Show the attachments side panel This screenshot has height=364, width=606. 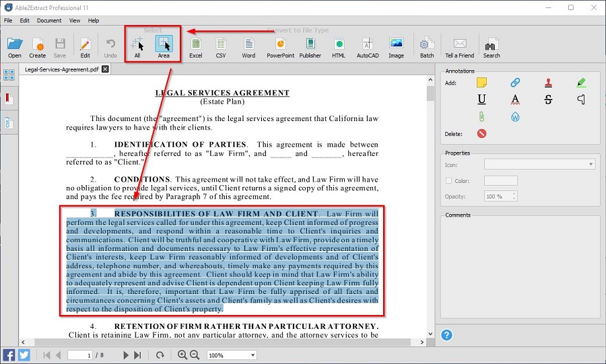point(9,123)
